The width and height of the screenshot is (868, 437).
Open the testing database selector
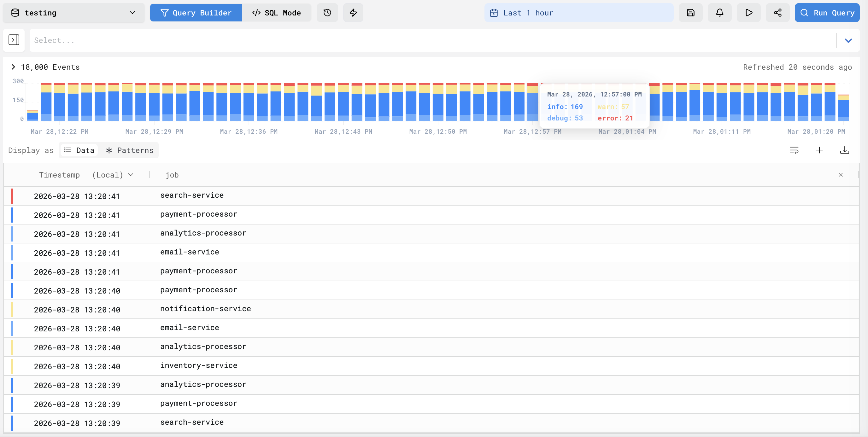pos(74,13)
